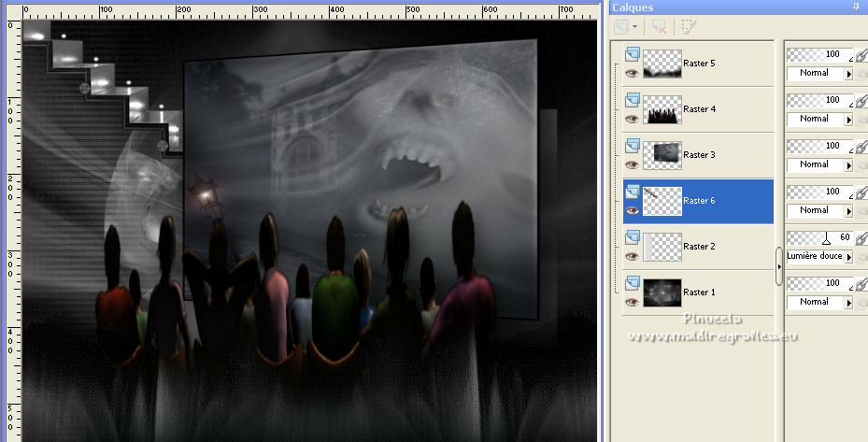
Task: Click the Raster 4 silhouettes thumbnail
Action: coord(662,109)
